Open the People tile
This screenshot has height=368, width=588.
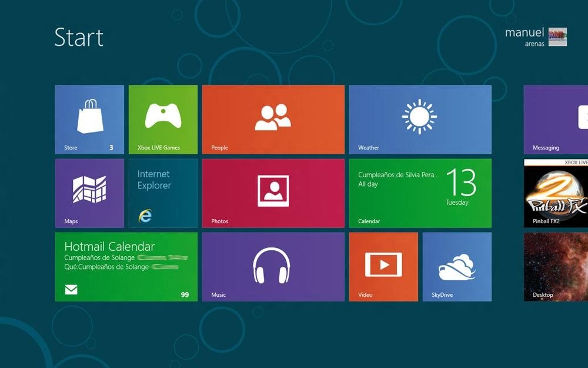tap(273, 120)
